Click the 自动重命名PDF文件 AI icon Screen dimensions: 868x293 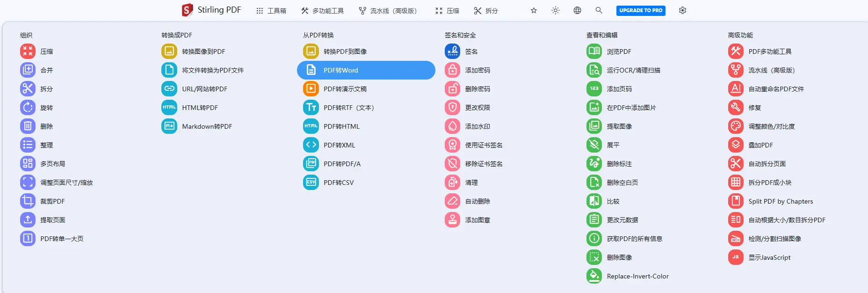(x=736, y=89)
